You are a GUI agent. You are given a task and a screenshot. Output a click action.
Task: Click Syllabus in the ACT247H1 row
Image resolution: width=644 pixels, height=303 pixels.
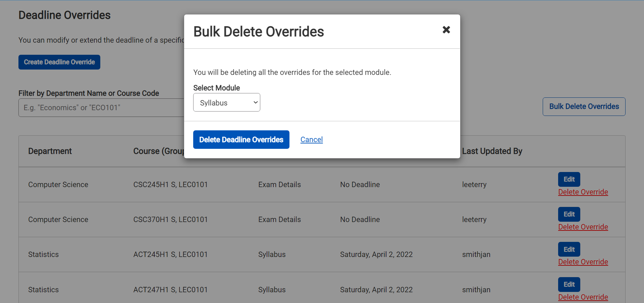pyautogui.click(x=272, y=290)
